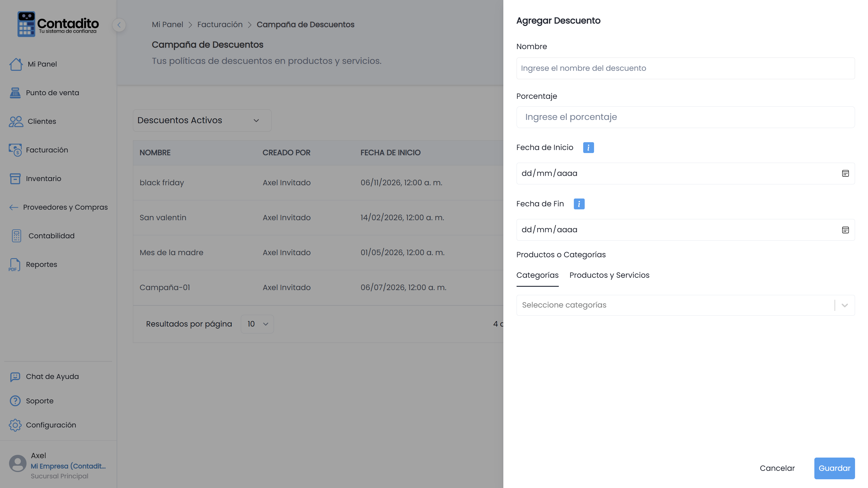
Task: Select the Categorías tab
Action: 537,275
